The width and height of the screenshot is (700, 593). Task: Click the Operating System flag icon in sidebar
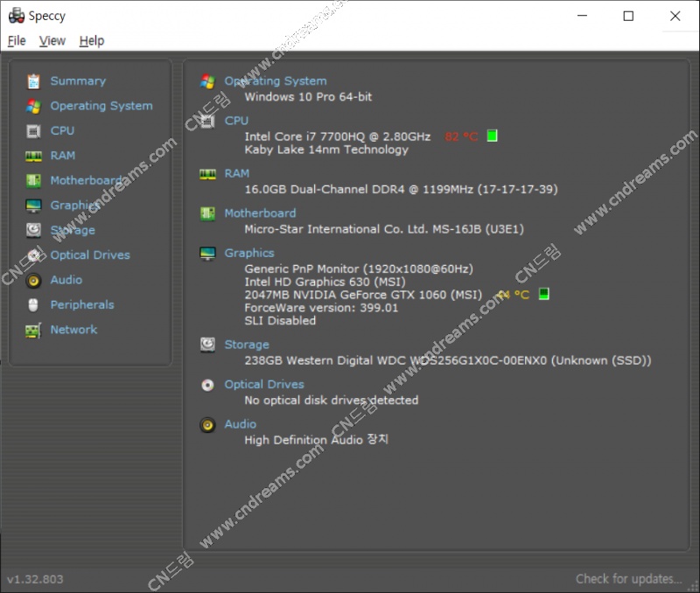33,106
